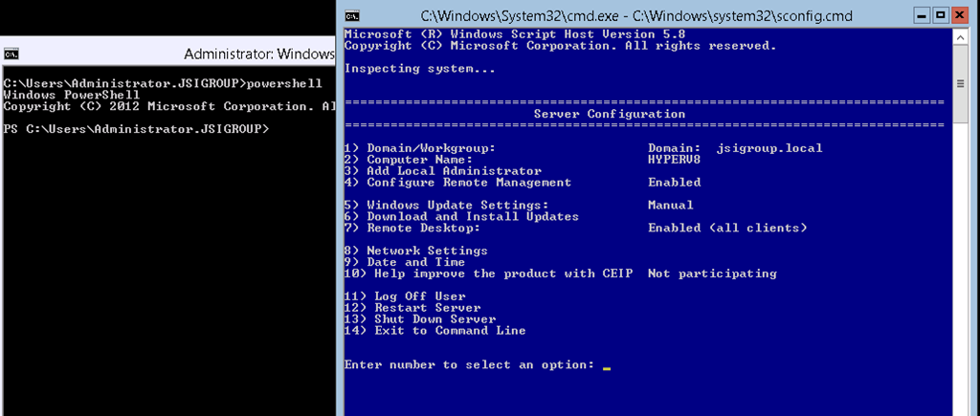Click the PS C:\Users\Administrator.JSIGROUP> prompt line
Viewport: 980px width, 416px height.
pos(137,129)
